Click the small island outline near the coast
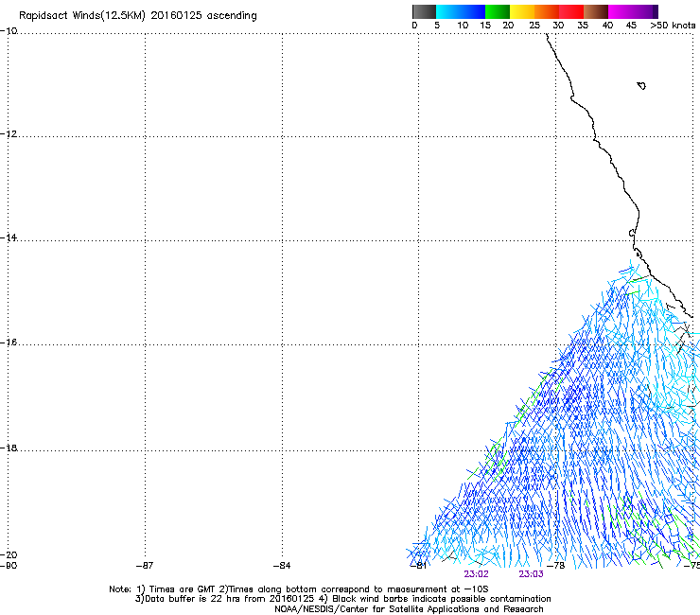Screen dimensions: 700x615 [641, 86]
